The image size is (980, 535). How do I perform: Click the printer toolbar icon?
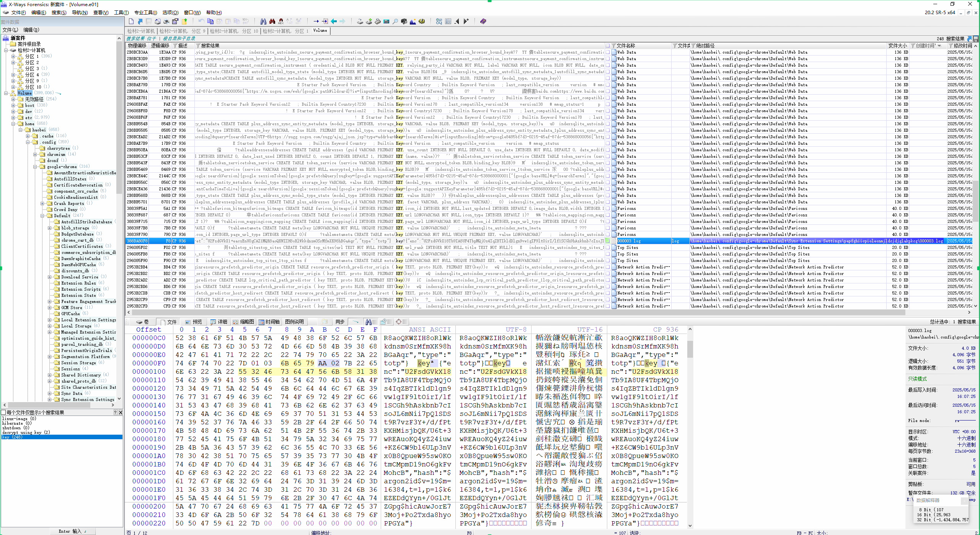(166, 21)
